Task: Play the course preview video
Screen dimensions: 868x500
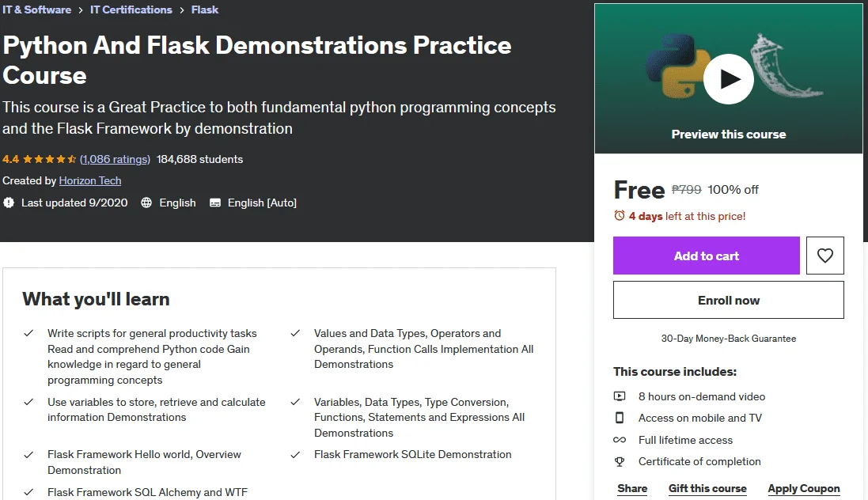Action: [728, 79]
